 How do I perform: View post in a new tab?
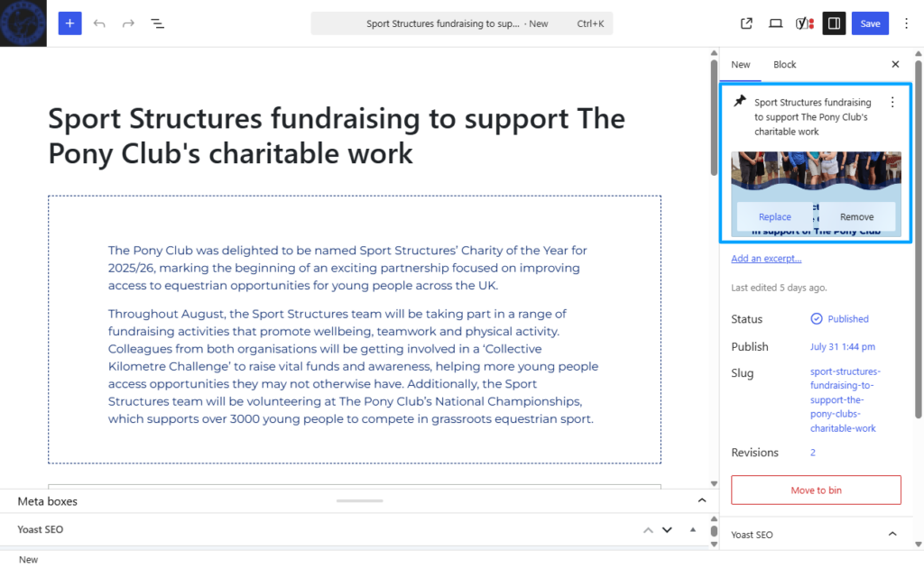[x=746, y=23]
